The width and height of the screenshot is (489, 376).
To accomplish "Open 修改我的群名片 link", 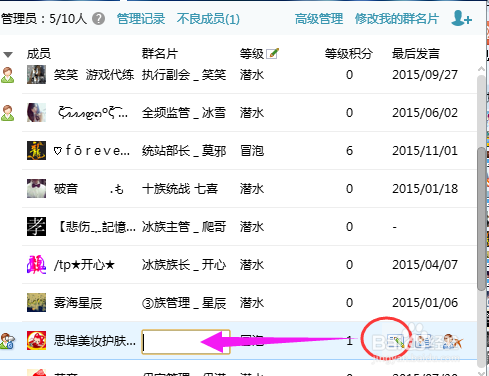I will (x=397, y=19).
